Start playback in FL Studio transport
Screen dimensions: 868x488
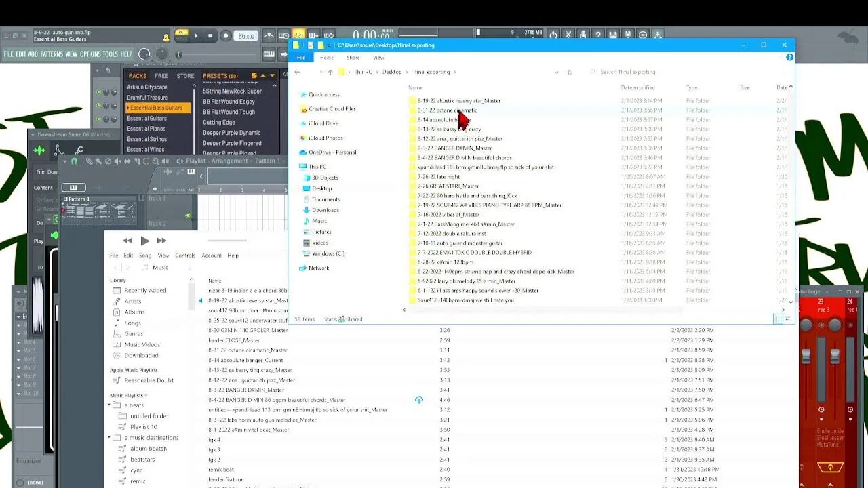(x=196, y=36)
